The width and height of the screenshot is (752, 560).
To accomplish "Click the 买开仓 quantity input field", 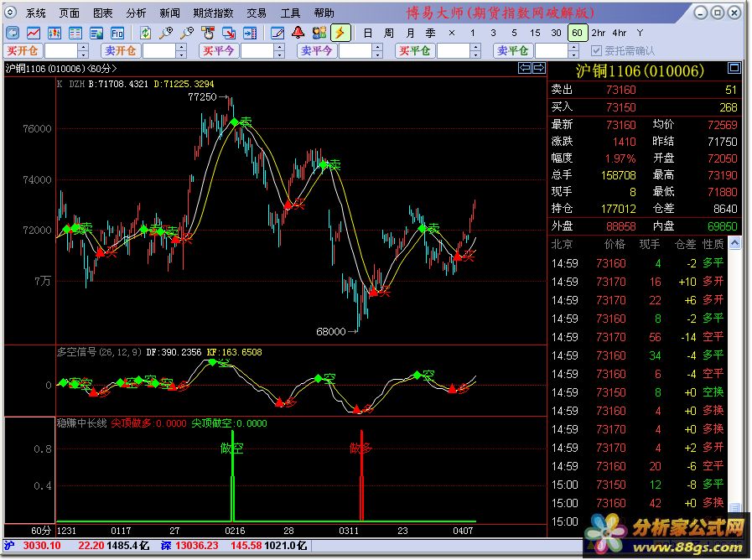I will pos(62,51).
